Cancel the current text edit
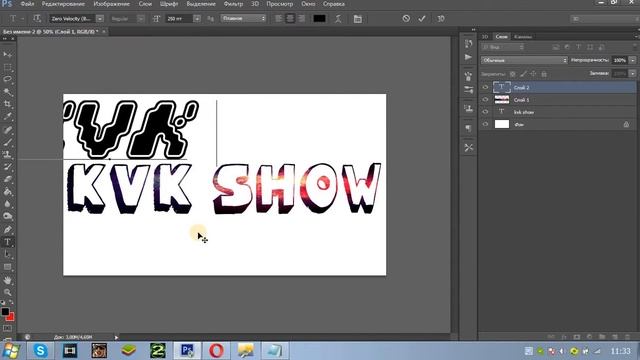The image size is (640, 360). coord(406,18)
